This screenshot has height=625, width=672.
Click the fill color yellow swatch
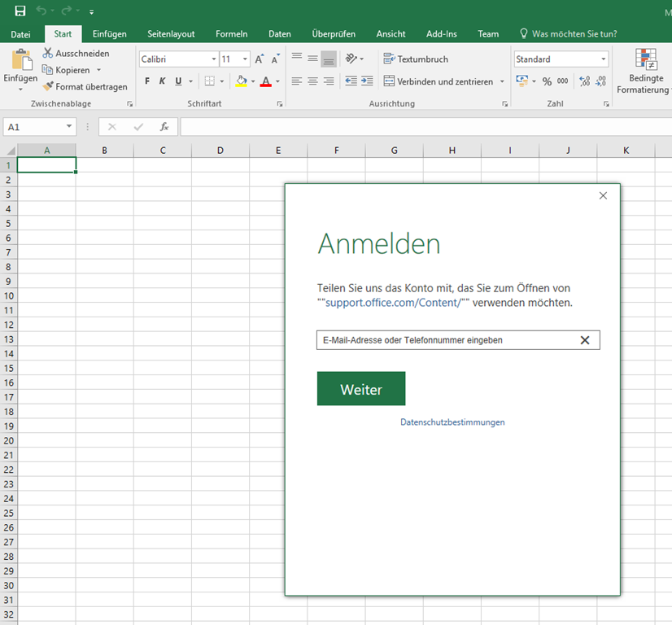[241, 81]
